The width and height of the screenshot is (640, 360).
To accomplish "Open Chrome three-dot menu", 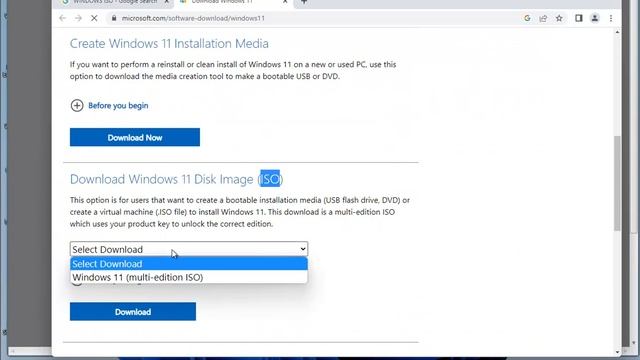I will (x=611, y=18).
